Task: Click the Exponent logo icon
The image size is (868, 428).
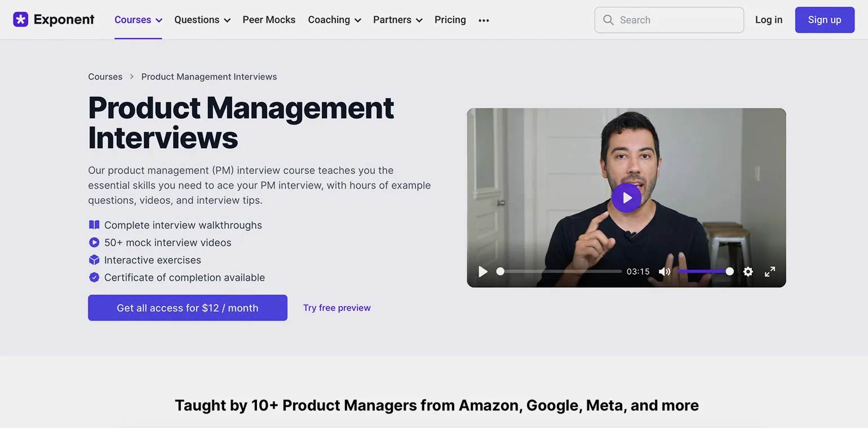Action: [x=21, y=20]
